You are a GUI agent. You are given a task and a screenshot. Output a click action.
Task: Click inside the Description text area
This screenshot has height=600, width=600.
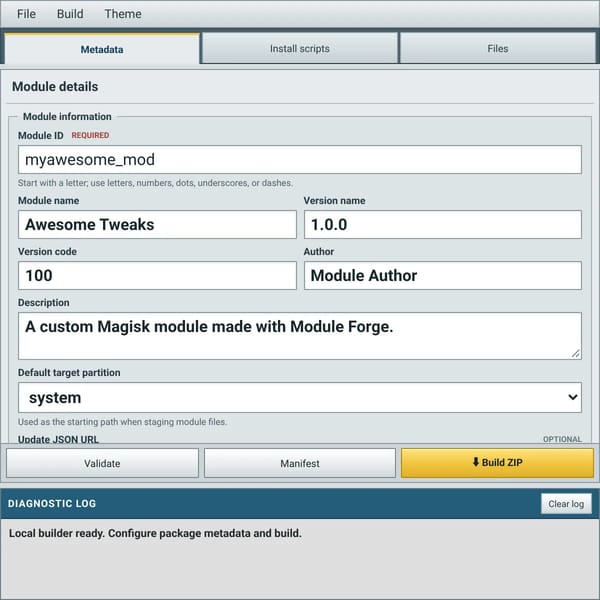coord(300,336)
